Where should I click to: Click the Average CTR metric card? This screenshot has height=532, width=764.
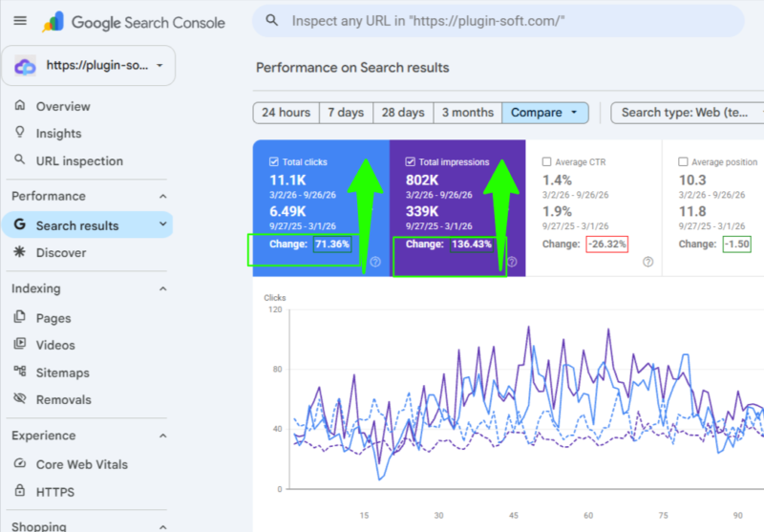point(594,208)
